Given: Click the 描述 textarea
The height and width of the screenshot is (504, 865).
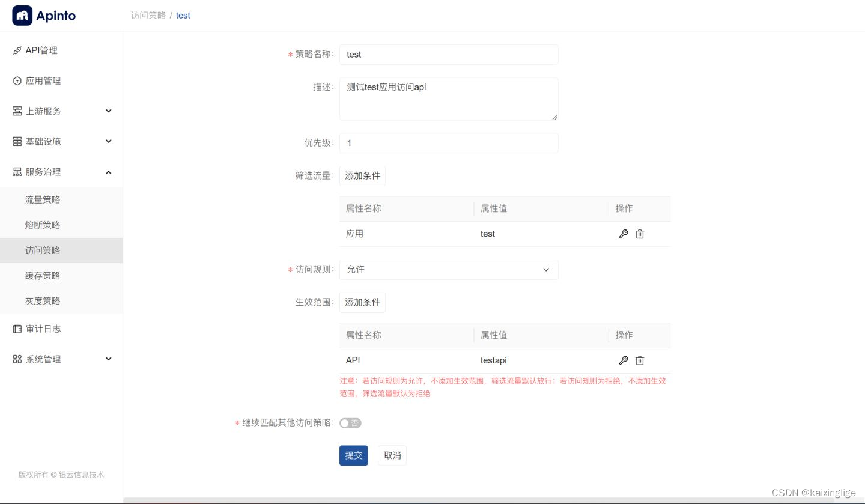Looking at the screenshot, I should [x=449, y=99].
